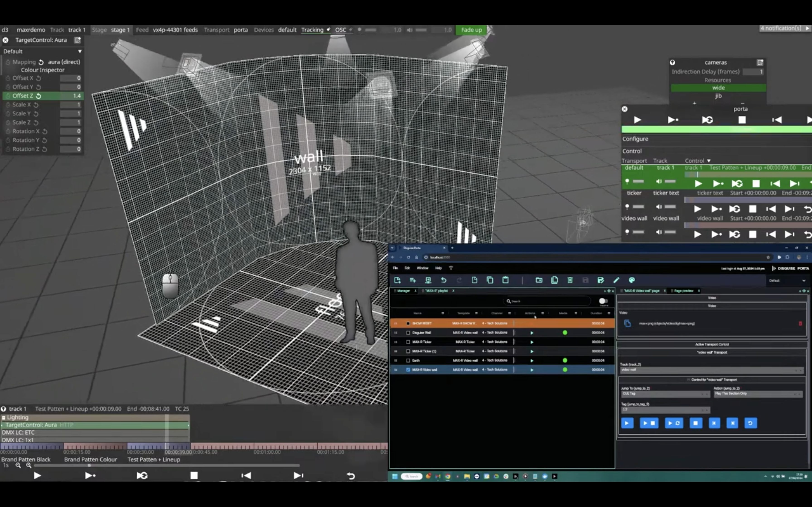
Task: Click the Search field in playlist panel
Action: (547, 301)
